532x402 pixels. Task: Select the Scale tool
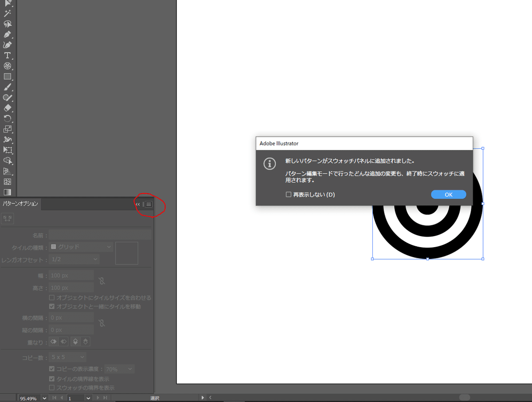pyautogui.click(x=8, y=129)
